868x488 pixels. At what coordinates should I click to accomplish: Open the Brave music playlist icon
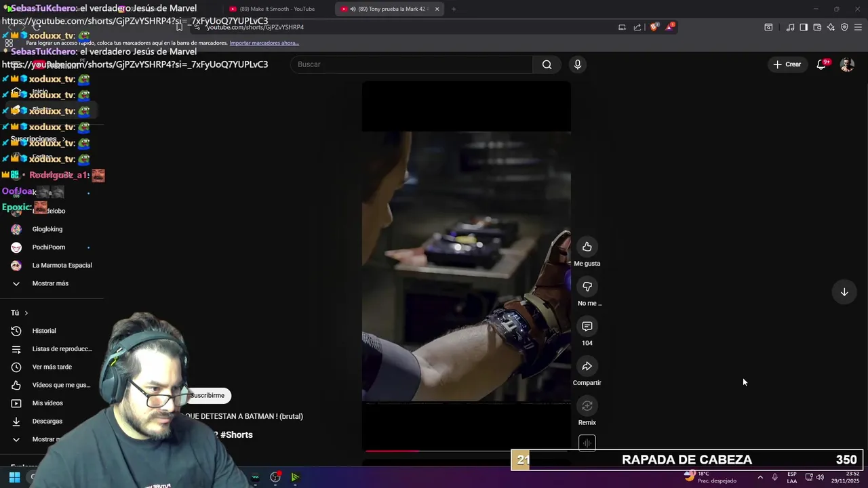(790, 27)
